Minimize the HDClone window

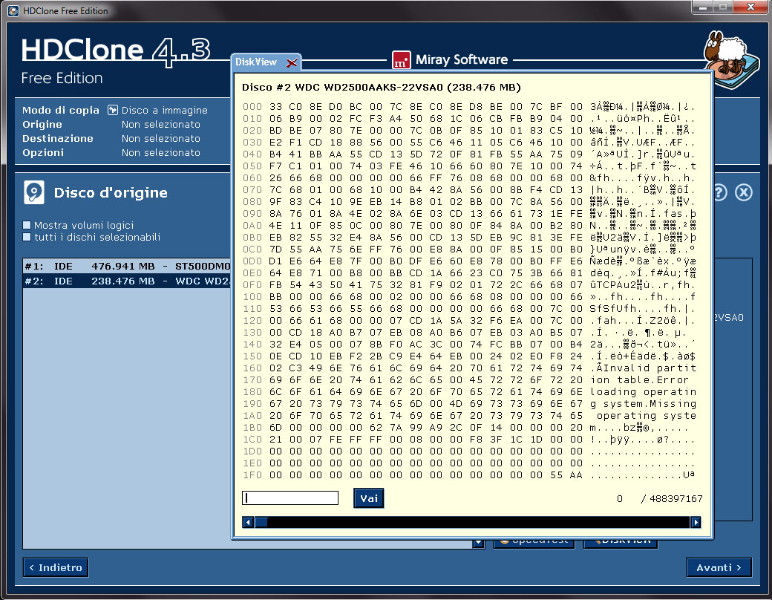(x=702, y=7)
